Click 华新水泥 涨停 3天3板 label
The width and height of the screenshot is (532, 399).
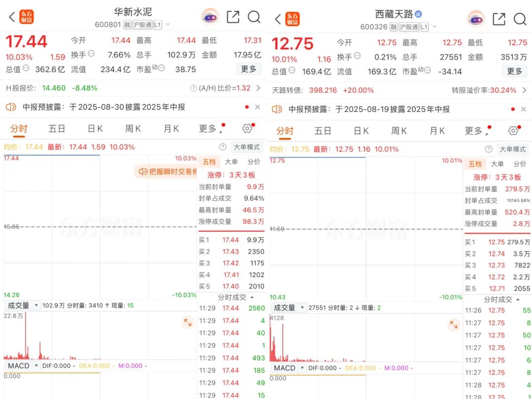pyautogui.click(x=232, y=175)
